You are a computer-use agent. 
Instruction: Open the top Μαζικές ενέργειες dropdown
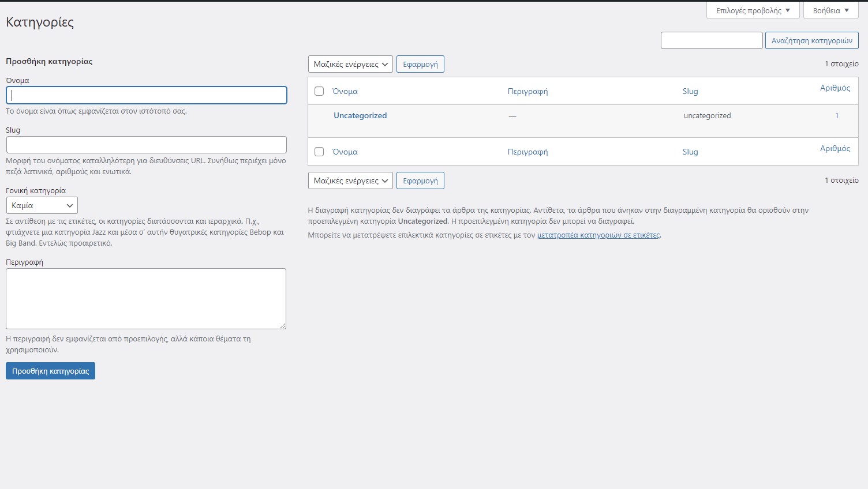350,64
